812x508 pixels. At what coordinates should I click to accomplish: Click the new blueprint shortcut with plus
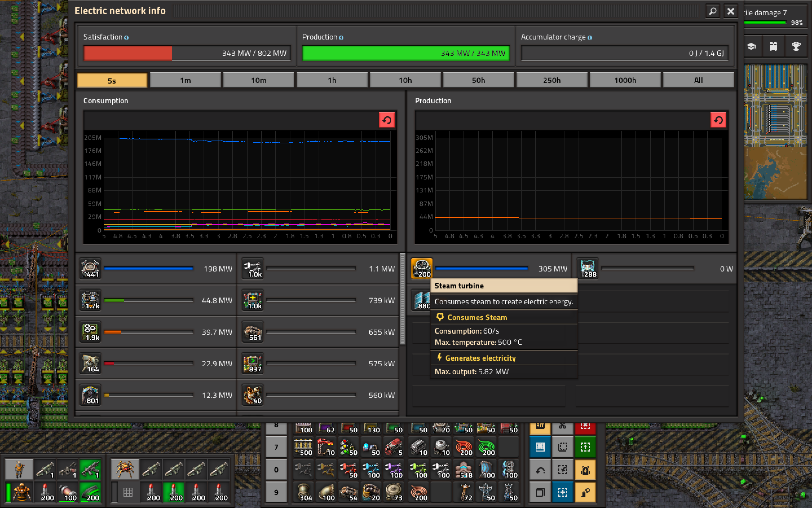click(563, 492)
